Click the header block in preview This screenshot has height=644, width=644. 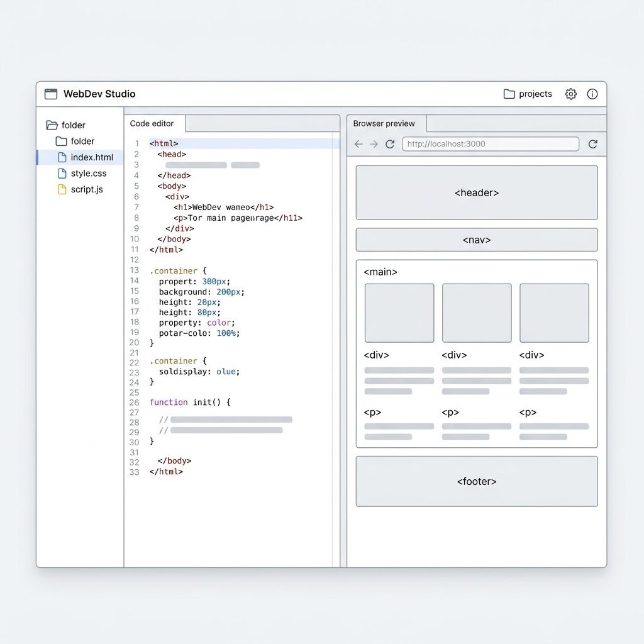click(x=477, y=192)
